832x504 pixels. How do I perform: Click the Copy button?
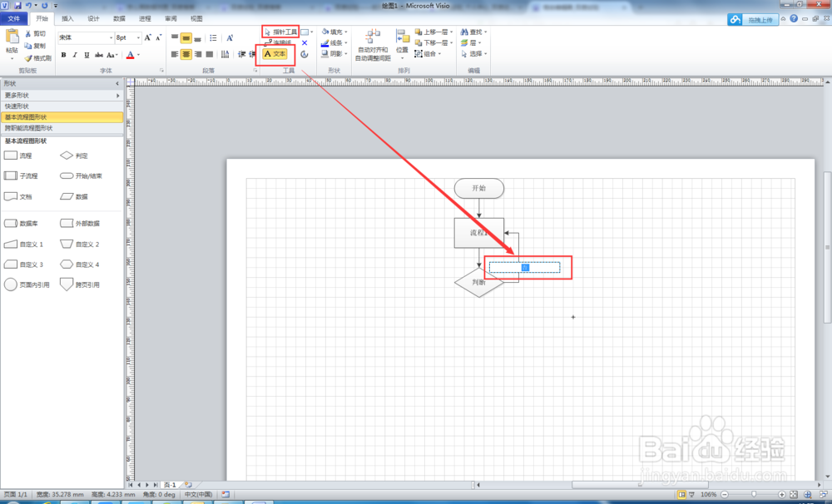[x=36, y=46]
